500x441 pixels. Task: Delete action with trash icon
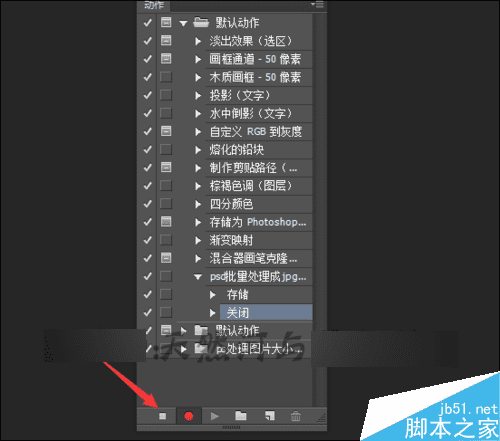click(296, 416)
